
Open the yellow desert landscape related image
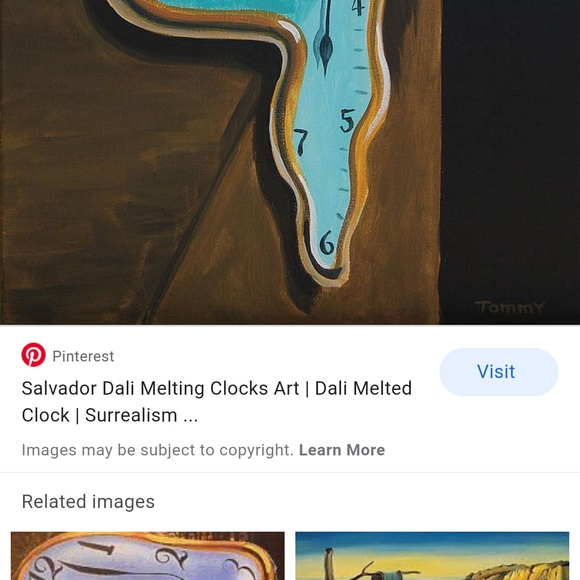point(432,556)
